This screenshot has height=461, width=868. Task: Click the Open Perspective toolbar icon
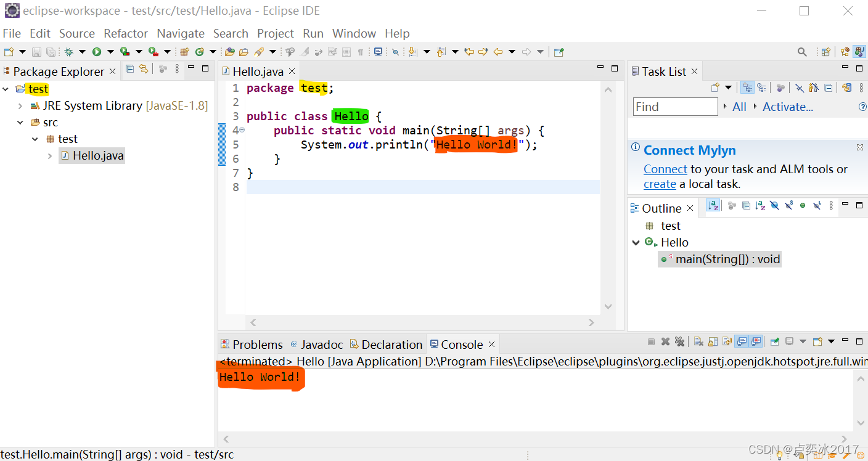pos(825,52)
